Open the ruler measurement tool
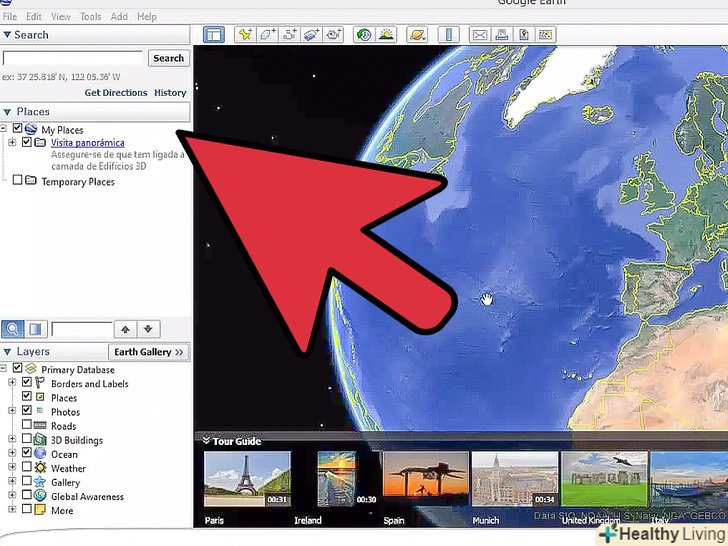 coord(448,35)
